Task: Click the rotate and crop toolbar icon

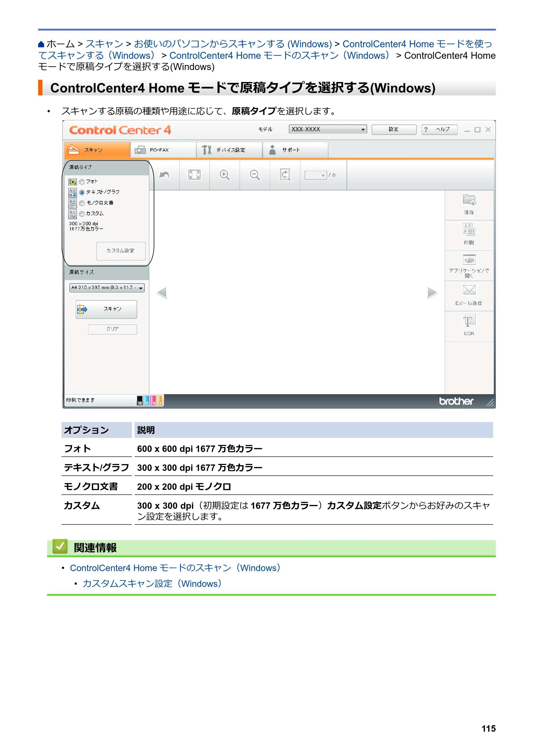Action: click(285, 175)
